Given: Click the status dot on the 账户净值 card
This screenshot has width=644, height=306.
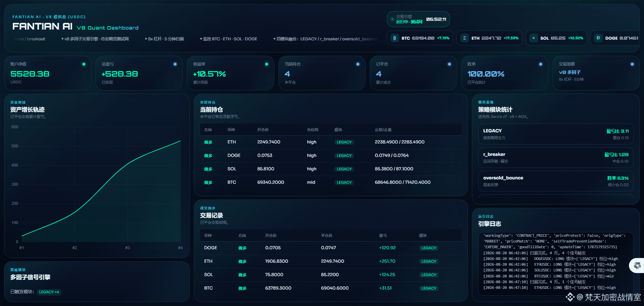Looking at the screenshot, I should pos(84,64).
